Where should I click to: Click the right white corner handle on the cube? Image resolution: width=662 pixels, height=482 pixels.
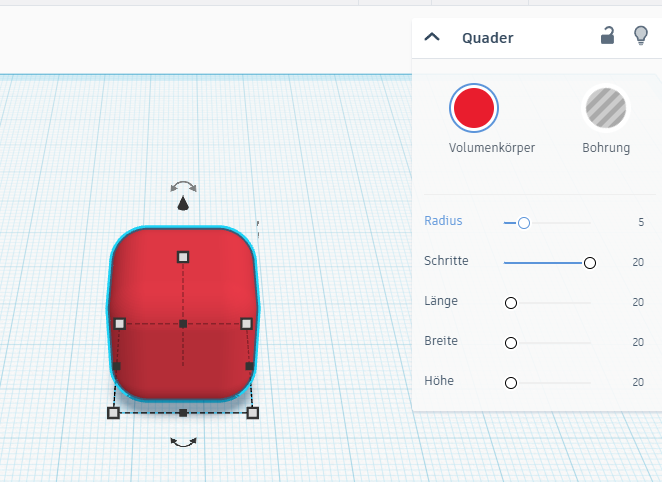click(246, 324)
